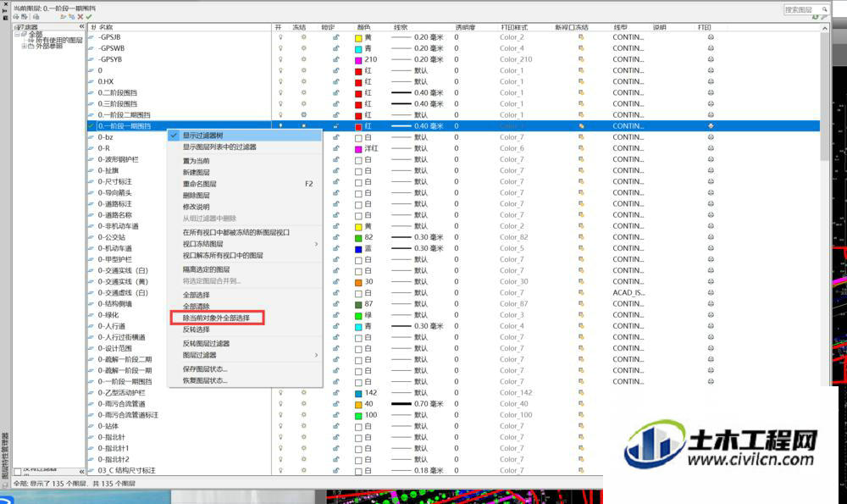Click the status icon beside layer 0.HX
Viewport: 847px width, 504px height.
coord(91,81)
